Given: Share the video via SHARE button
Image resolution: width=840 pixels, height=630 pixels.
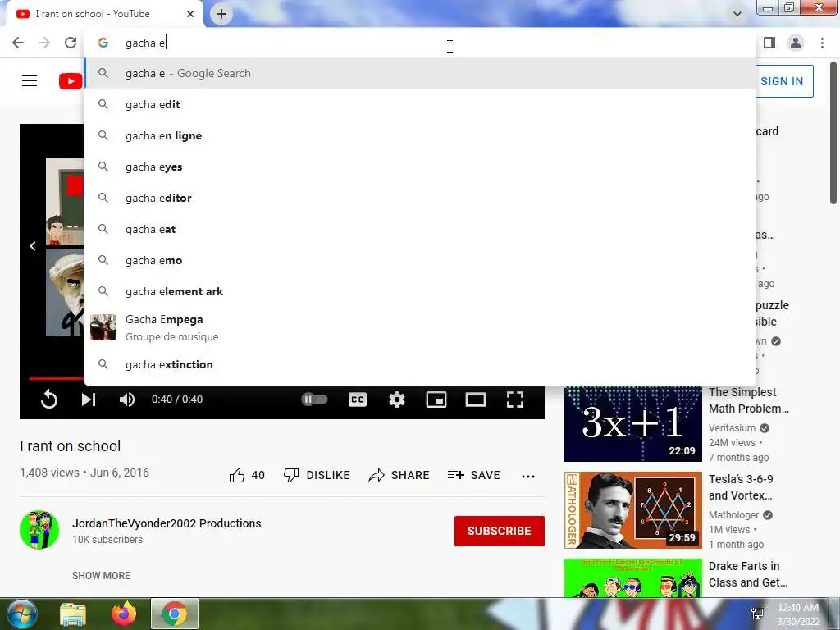Looking at the screenshot, I should tap(399, 475).
